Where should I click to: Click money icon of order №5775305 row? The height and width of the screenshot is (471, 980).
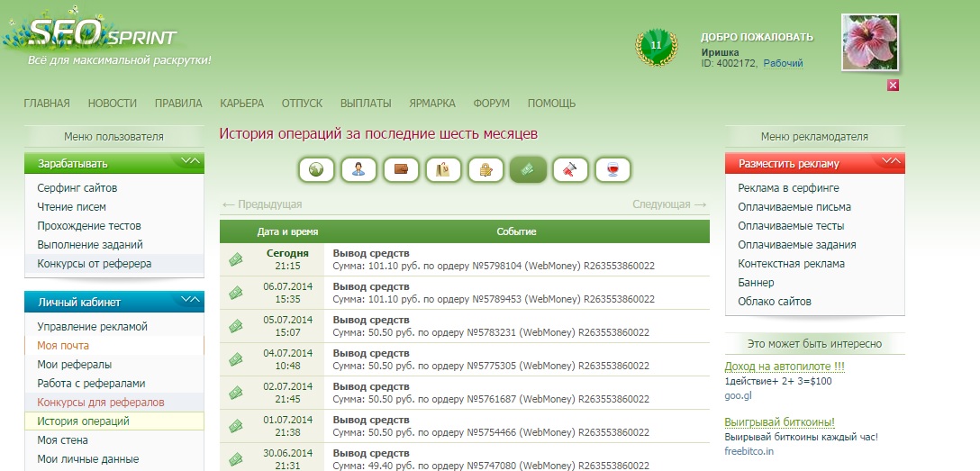coord(236,359)
